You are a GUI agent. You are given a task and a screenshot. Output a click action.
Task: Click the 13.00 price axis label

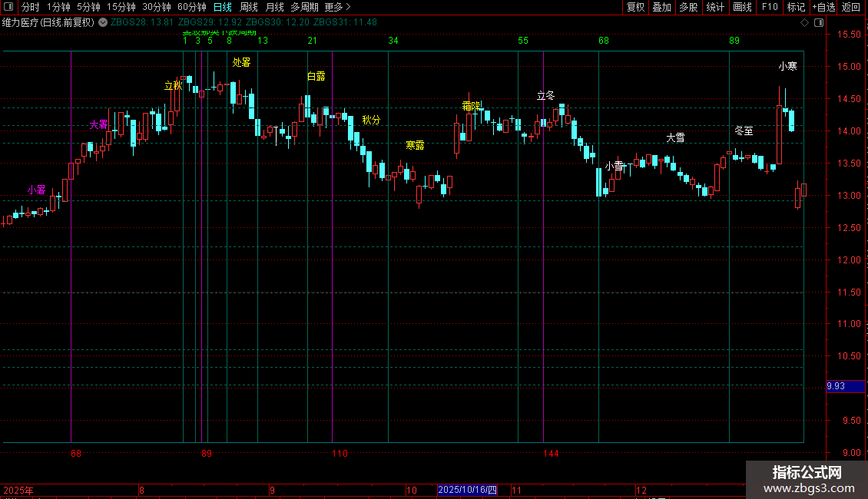(x=849, y=195)
